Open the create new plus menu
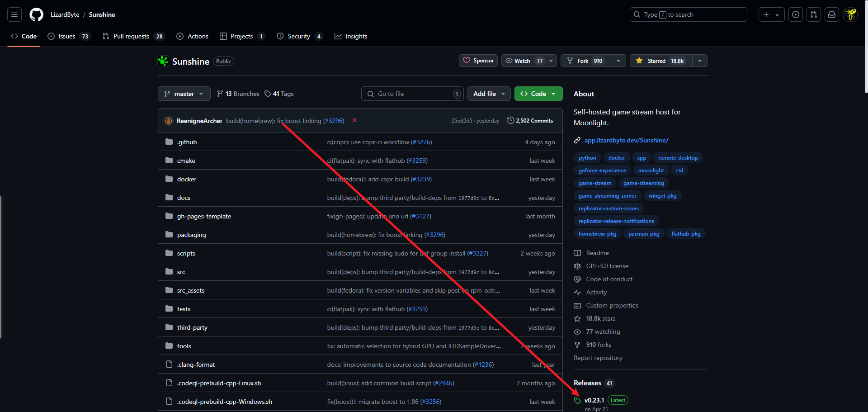This screenshot has width=868, height=412. click(771, 14)
